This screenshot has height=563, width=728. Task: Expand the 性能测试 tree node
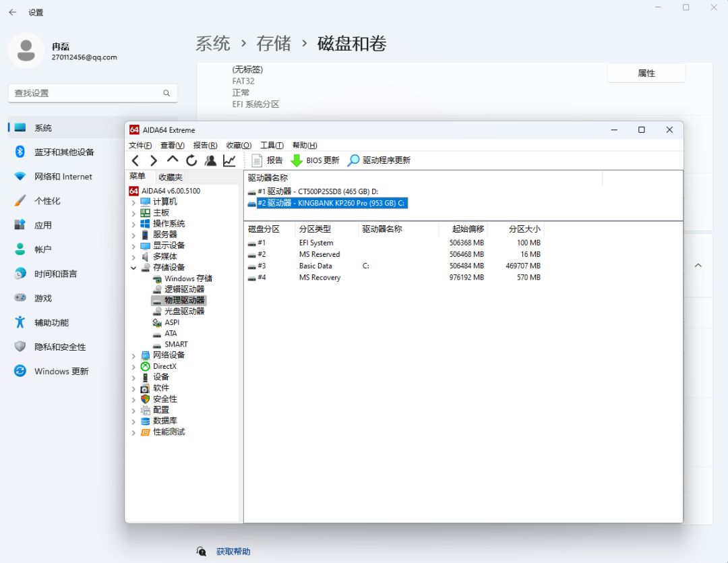133,432
